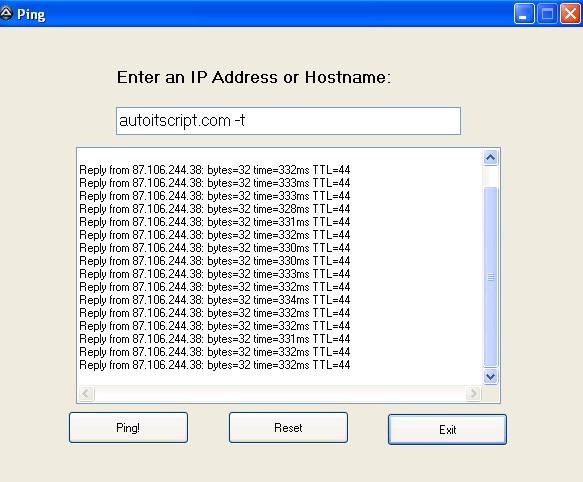Click the vertical scrollbar thumb of the output box
Viewport: 583px width, 482px height.
tap(490, 277)
